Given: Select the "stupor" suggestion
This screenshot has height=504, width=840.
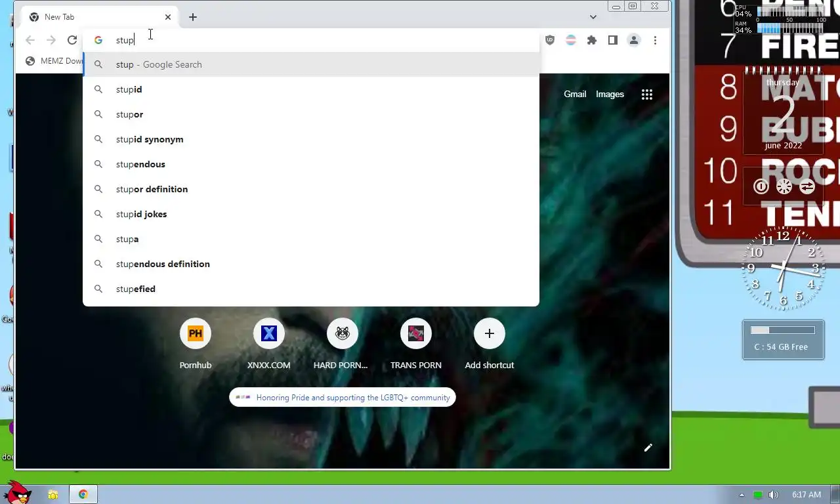Looking at the screenshot, I should click(311, 114).
